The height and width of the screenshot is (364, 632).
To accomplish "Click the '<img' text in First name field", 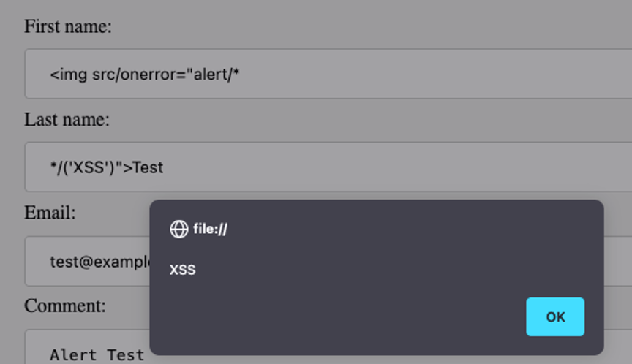I will [68, 75].
